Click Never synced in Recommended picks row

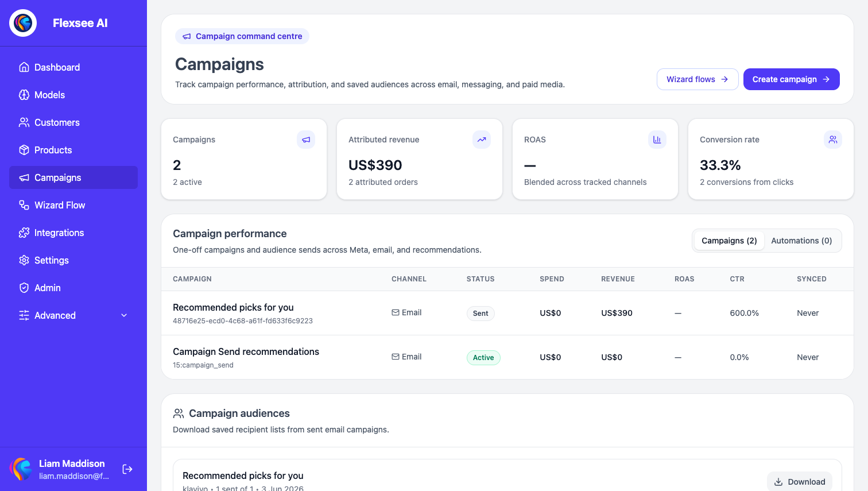click(808, 313)
